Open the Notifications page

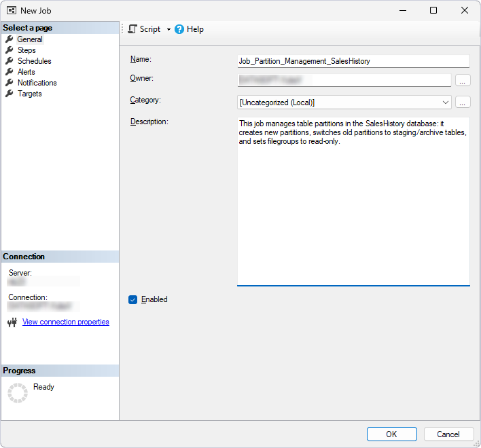coord(37,83)
